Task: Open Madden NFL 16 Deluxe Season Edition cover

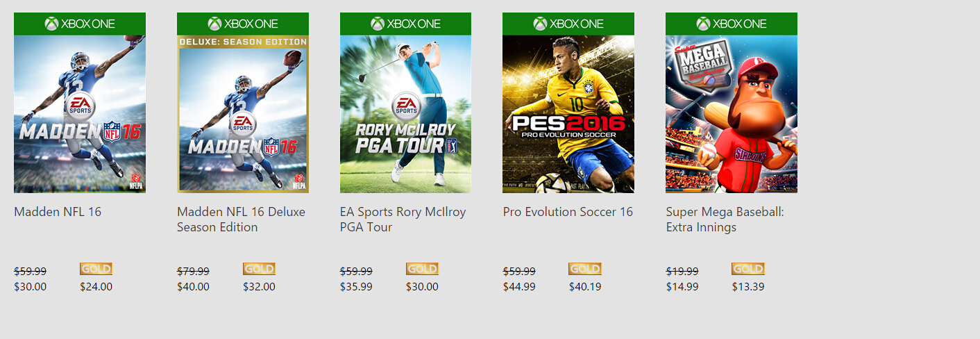Action: pos(243,114)
